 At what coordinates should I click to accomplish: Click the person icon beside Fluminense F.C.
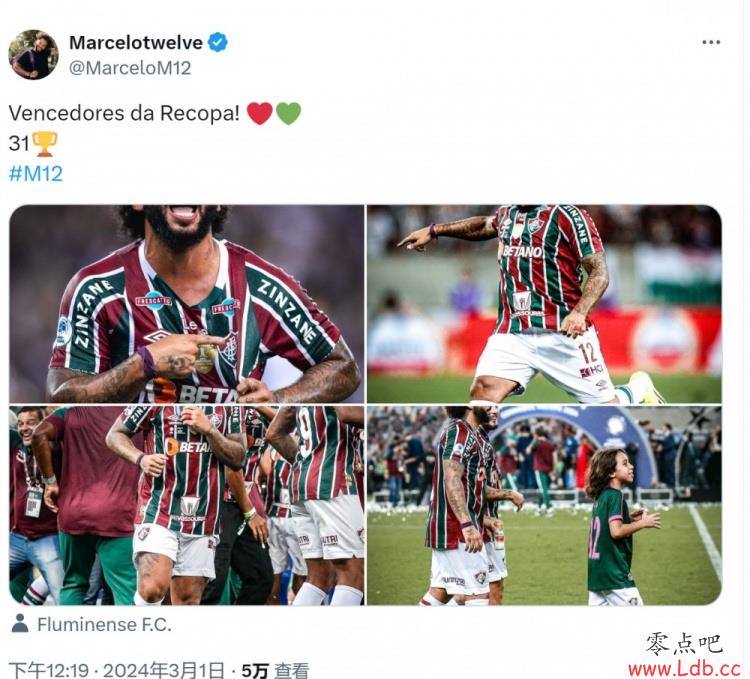pos(20,624)
